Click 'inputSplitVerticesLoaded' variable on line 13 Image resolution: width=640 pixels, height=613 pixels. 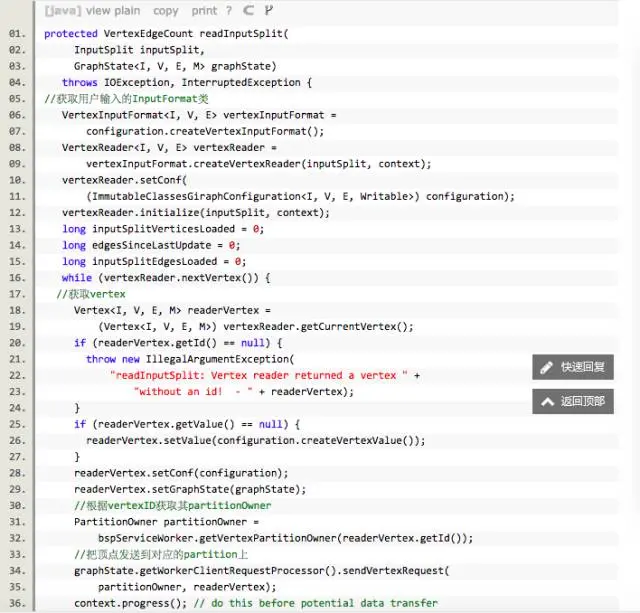163,229
